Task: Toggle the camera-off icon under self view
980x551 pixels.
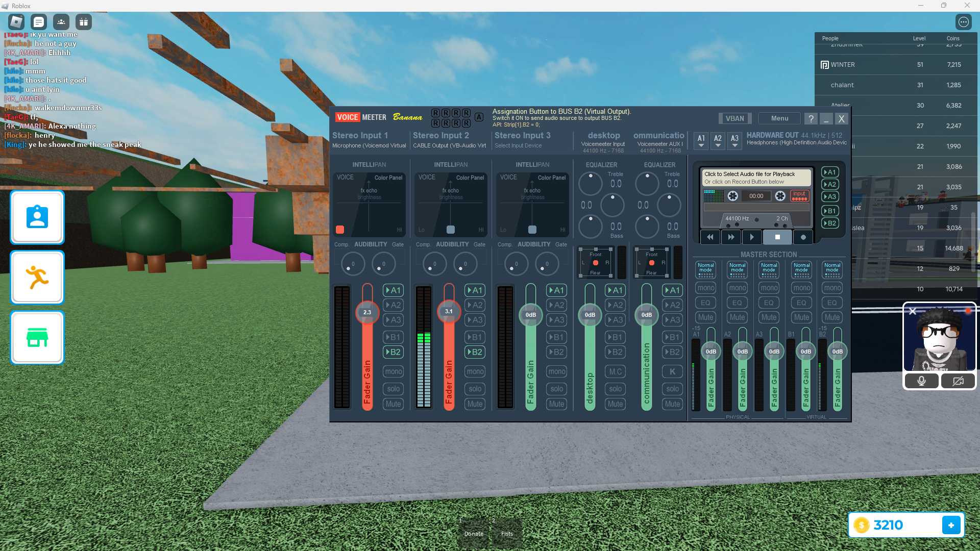Action: click(x=958, y=381)
